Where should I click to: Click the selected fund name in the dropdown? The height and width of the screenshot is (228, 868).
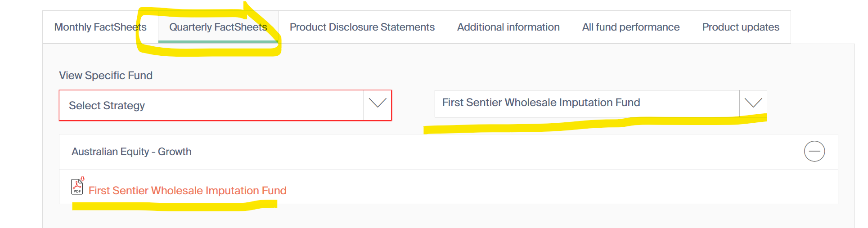click(x=540, y=103)
